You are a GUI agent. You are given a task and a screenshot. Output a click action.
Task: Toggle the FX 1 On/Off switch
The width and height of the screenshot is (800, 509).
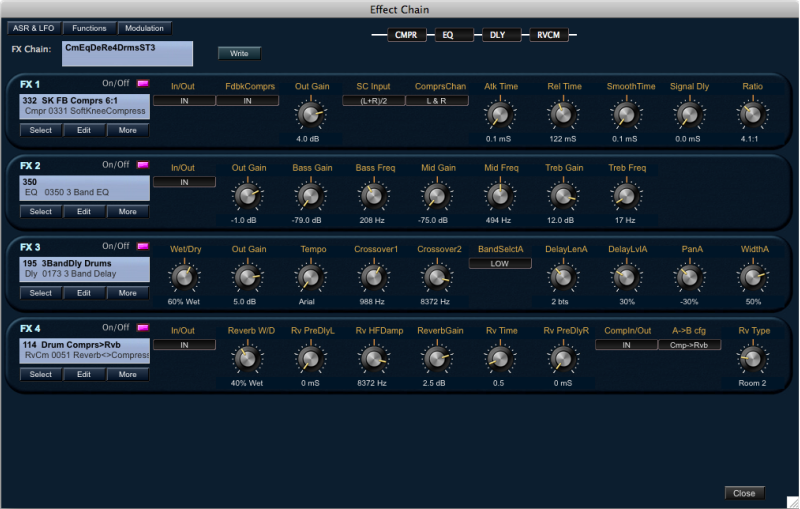143,84
